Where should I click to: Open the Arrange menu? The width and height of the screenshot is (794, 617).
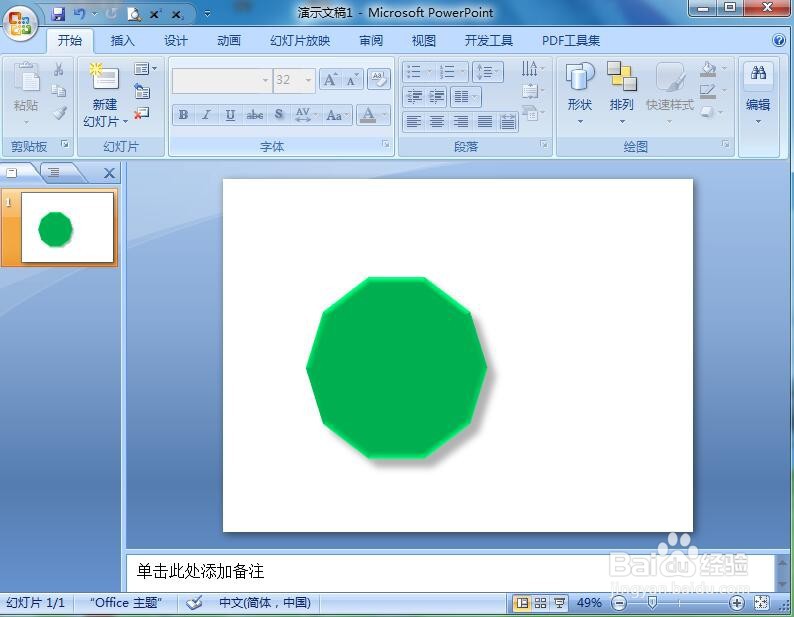621,94
